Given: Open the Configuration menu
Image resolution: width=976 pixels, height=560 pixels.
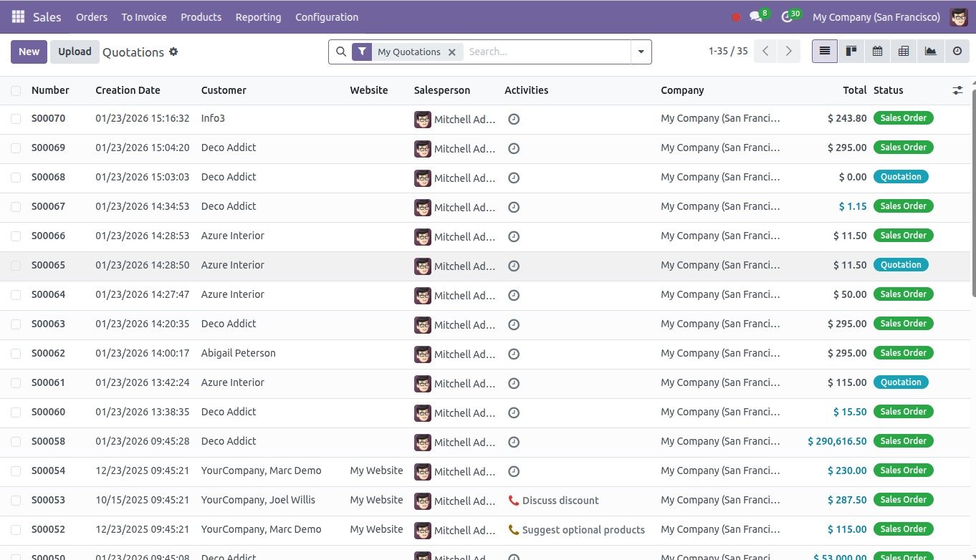Looking at the screenshot, I should pos(326,16).
